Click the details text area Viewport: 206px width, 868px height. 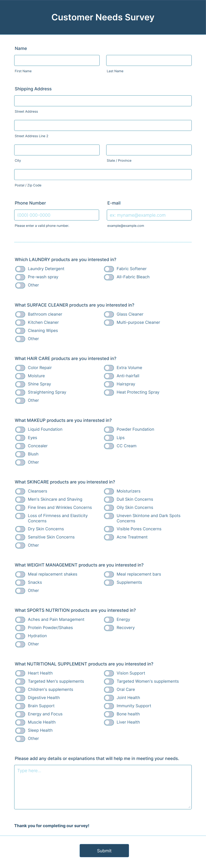click(x=103, y=785)
